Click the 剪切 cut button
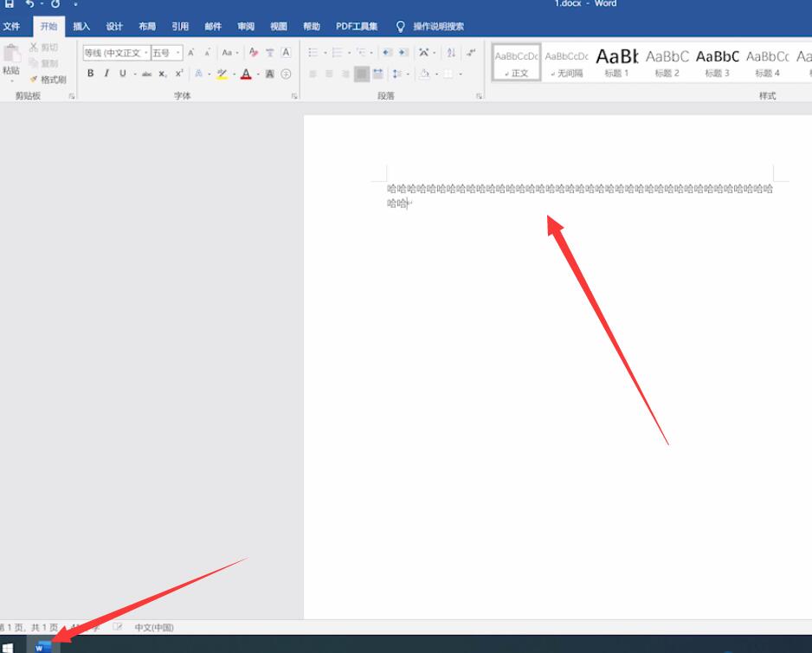 click(x=43, y=48)
